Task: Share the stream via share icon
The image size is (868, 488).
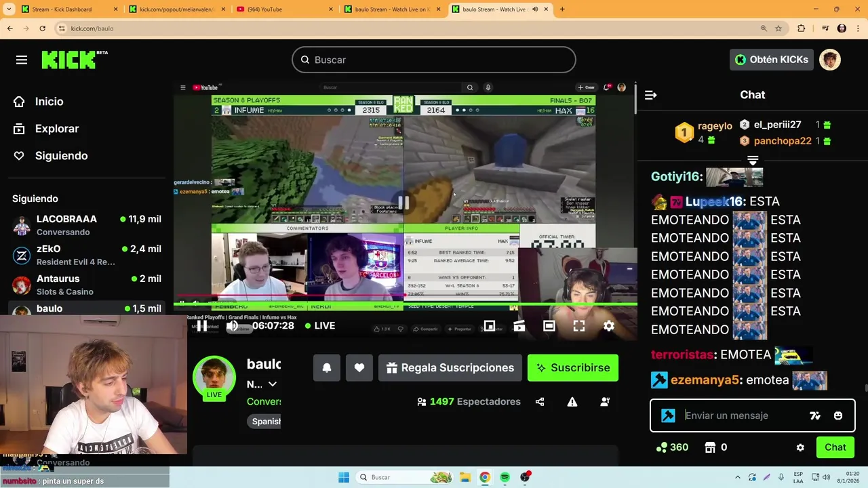Action: 540,402
